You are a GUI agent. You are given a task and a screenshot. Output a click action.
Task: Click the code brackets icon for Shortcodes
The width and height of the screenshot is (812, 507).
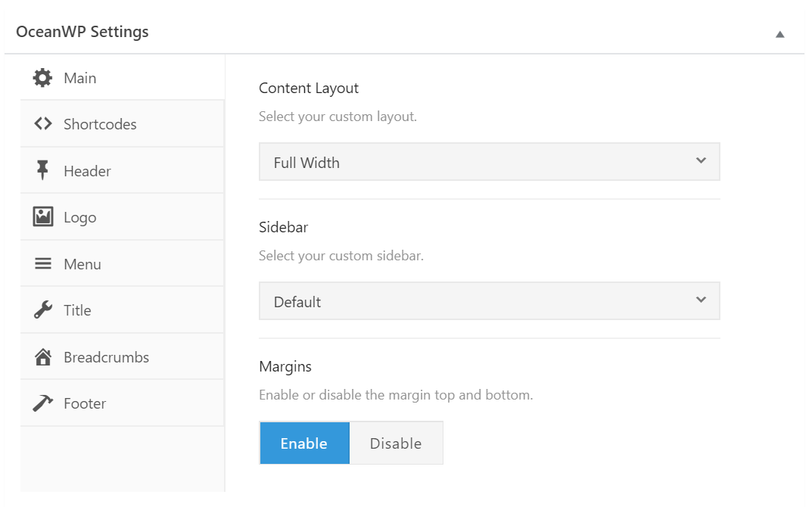(x=43, y=124)
